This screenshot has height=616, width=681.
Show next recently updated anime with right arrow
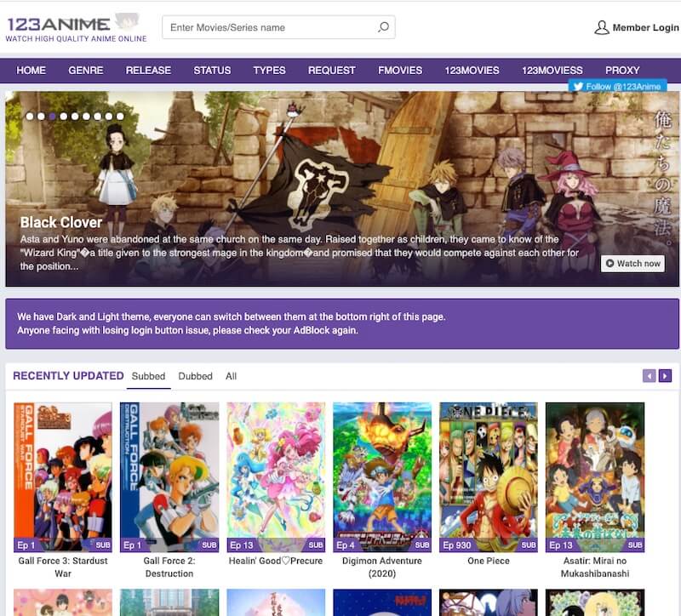(x=665, y=375)
